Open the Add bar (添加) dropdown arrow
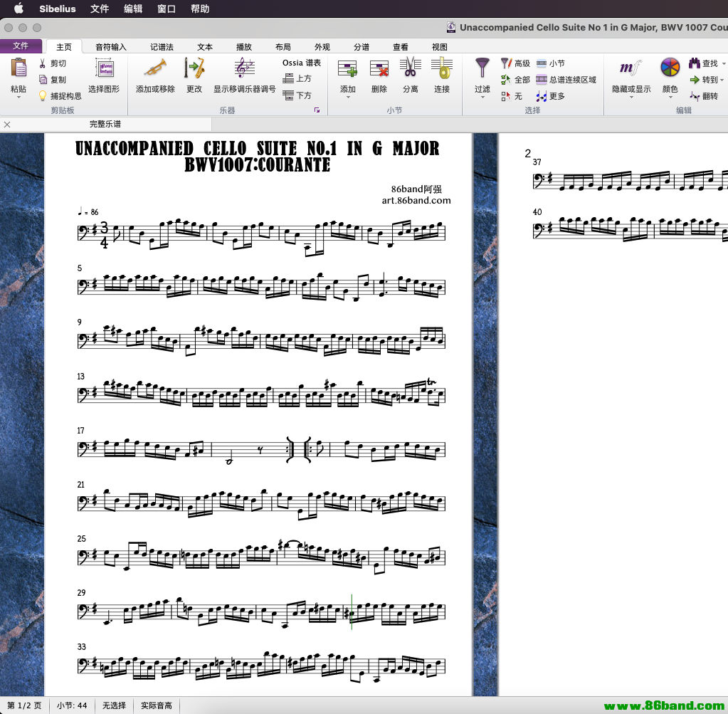 (x=348, y=98)
